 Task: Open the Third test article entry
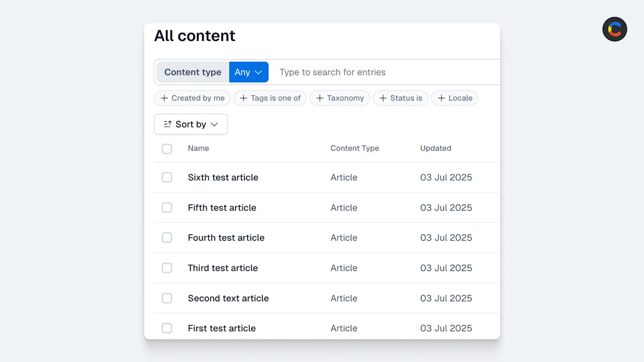point(222,267)
